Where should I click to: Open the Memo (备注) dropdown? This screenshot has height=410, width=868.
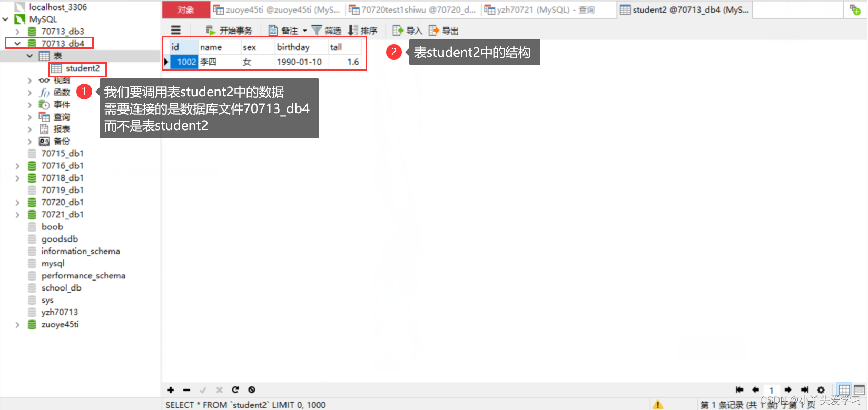(x=288, y=31)
